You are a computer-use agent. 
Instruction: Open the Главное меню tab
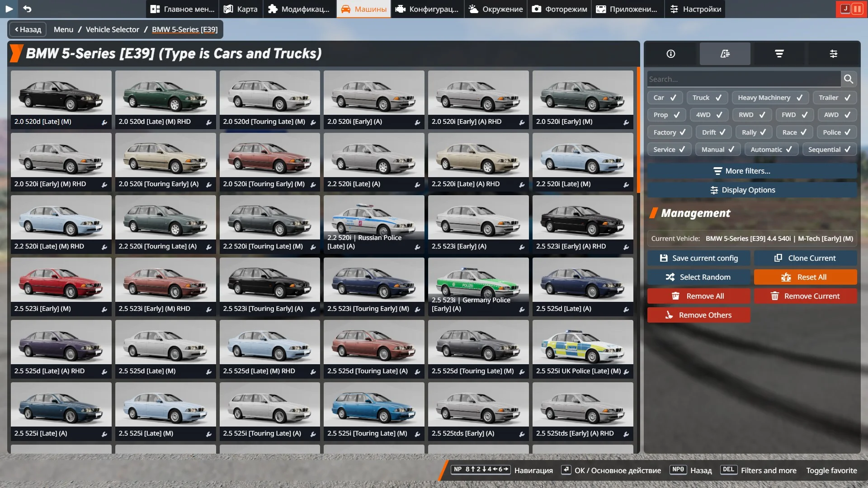(182, 9)
